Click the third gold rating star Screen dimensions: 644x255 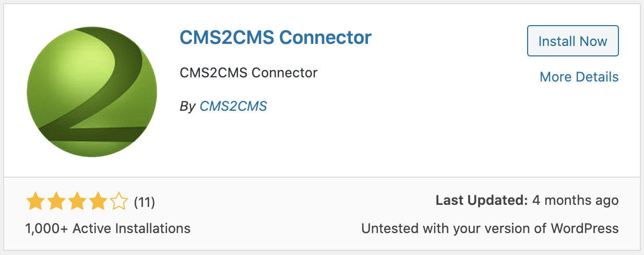coord(77,201)
